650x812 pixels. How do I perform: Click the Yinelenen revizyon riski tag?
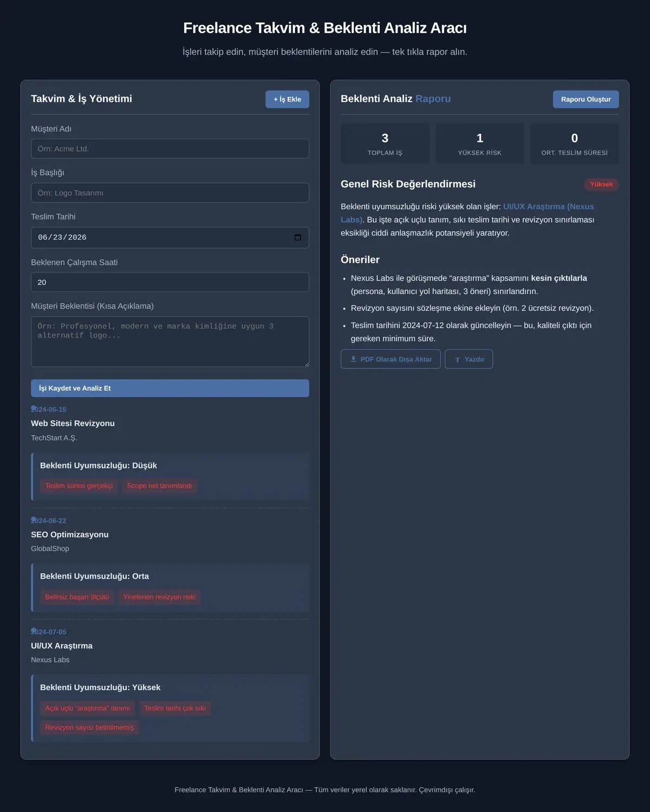point(159,597)
